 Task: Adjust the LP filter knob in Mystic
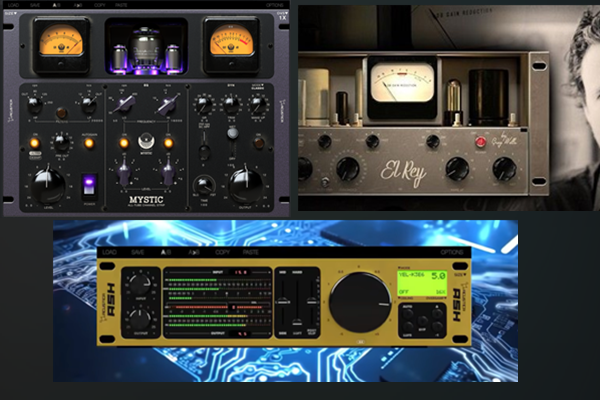click(89, 104)
